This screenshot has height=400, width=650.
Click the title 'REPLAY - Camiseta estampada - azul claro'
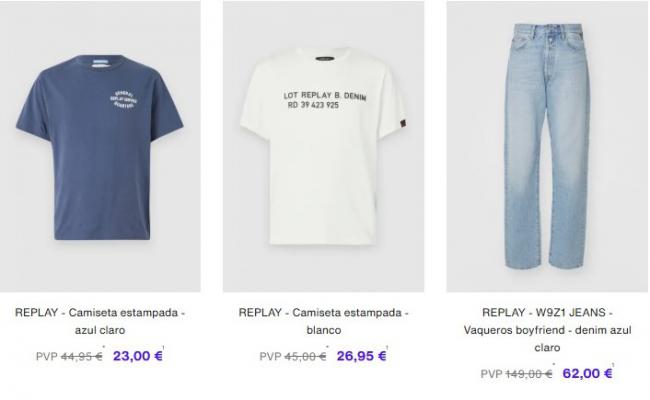tap(100, 321)
